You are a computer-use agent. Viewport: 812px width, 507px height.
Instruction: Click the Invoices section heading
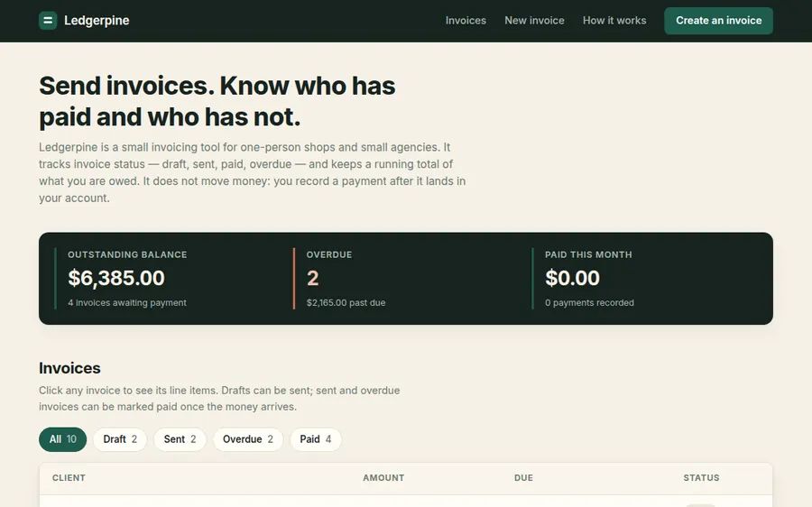(x=69, y=368)
